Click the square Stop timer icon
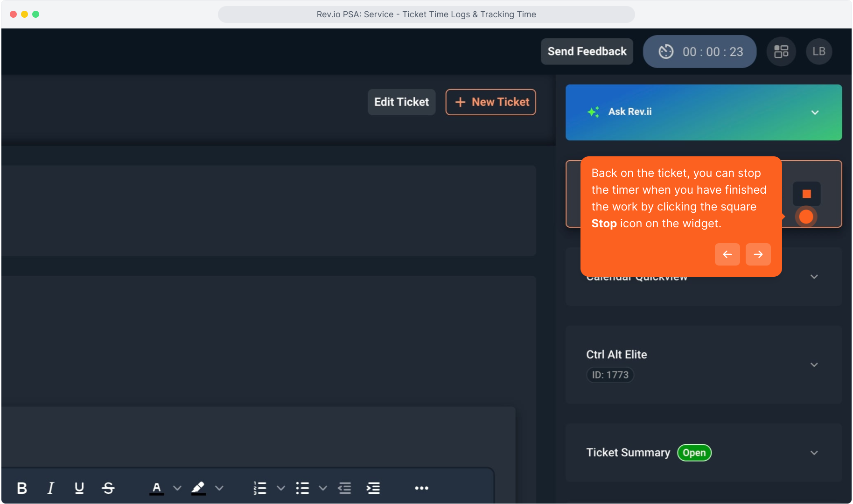This screenshot has width=853, height=504. tap(806, 194)
